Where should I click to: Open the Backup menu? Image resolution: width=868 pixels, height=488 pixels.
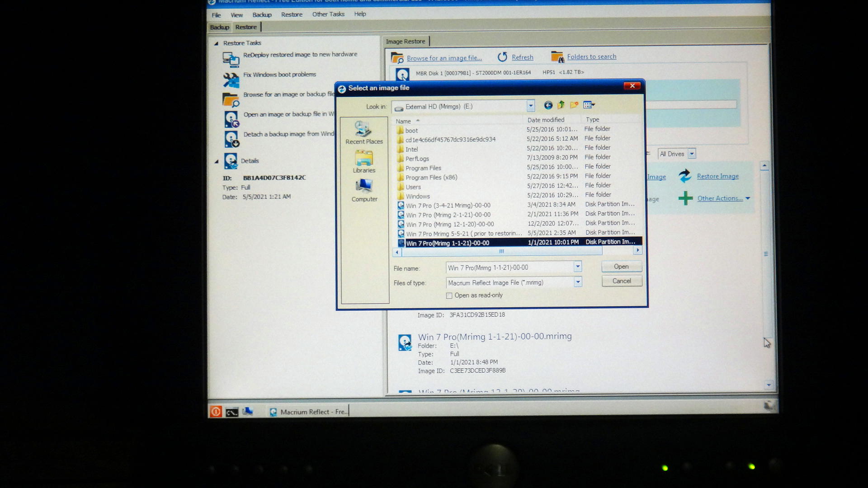pos(262,14)
